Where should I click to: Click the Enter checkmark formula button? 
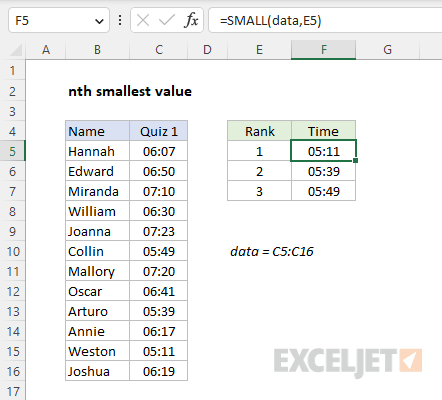click(x=167, y=21)
